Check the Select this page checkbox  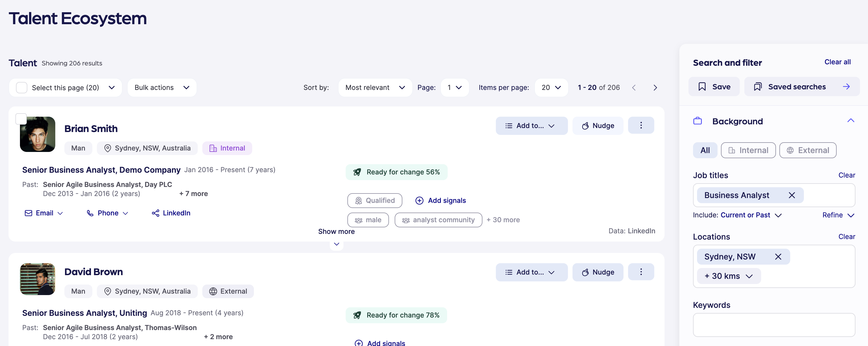(22, 88)
